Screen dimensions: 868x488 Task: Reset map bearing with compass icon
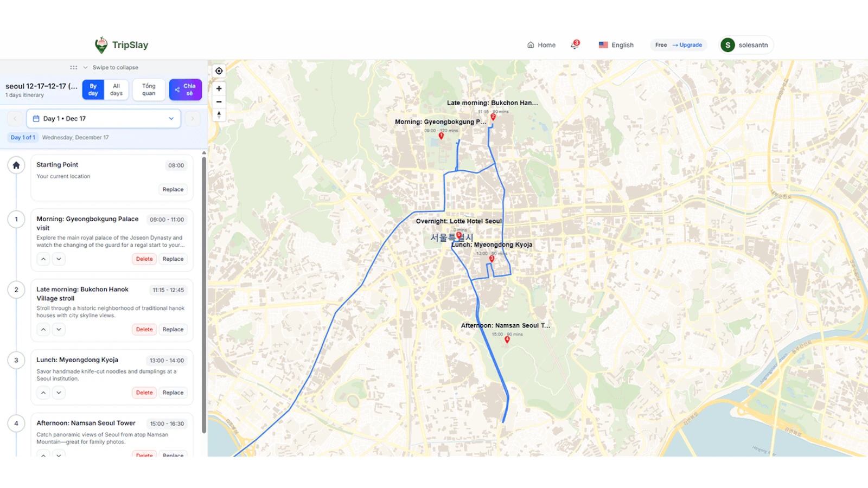pos(219,114)
